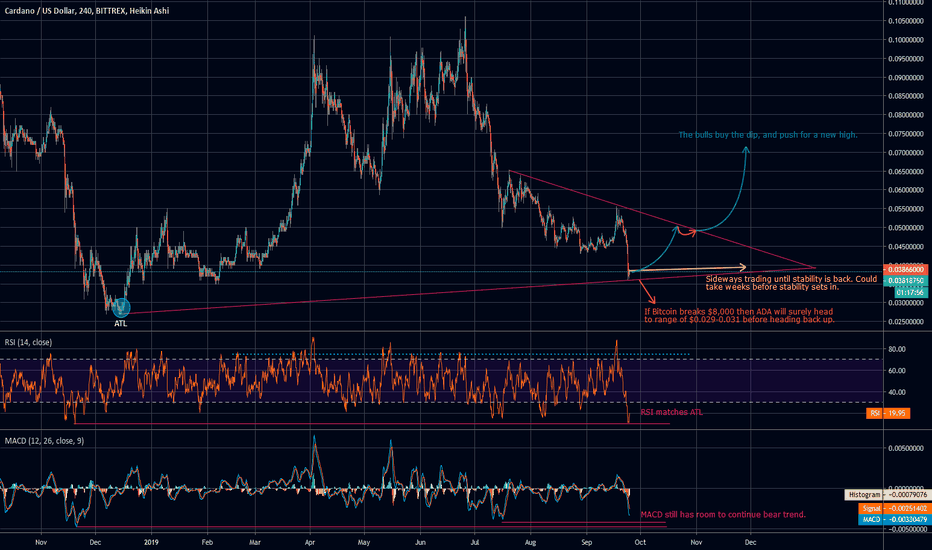Click the Oct label on time axis
932x550 pixels.
[640, 542]
